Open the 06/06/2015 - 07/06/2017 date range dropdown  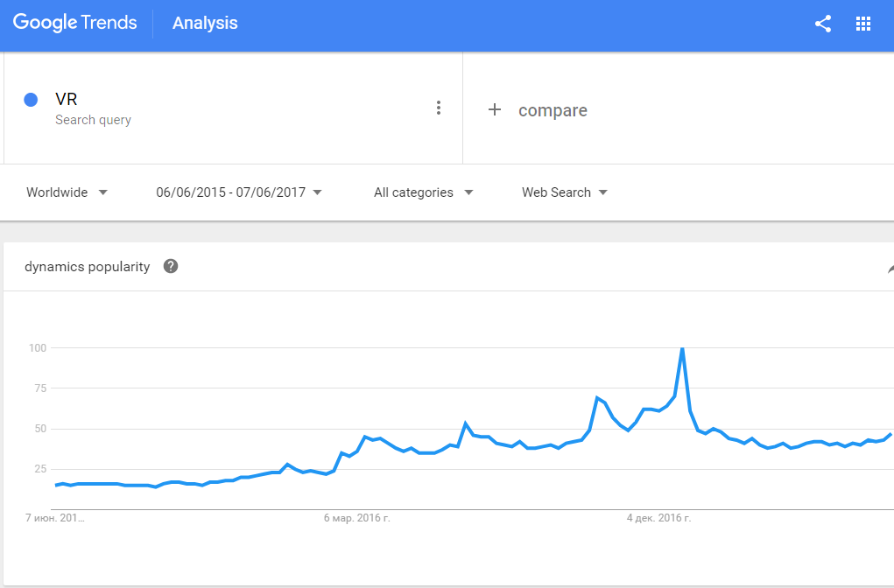pyautogui.click(x=239, y=192)
